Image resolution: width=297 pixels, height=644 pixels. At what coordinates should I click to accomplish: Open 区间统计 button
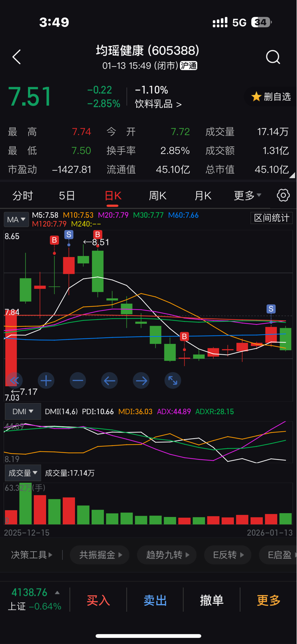[272, 218]
